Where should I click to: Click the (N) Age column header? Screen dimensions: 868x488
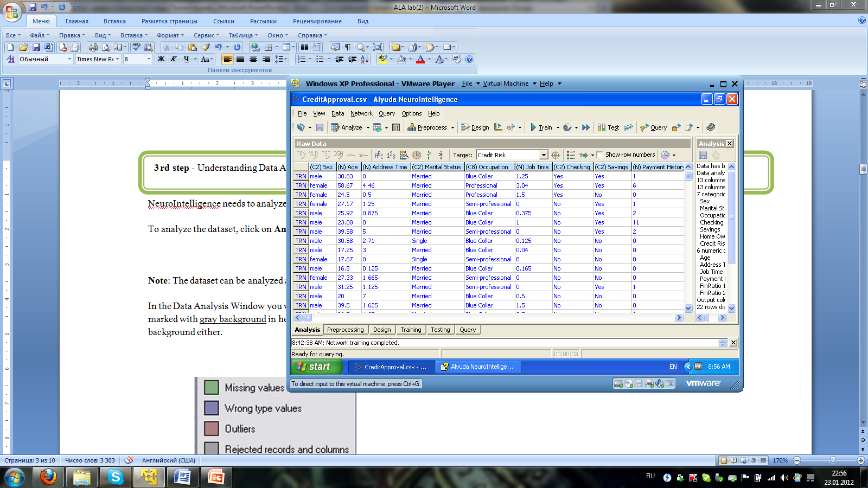point(348,167)
